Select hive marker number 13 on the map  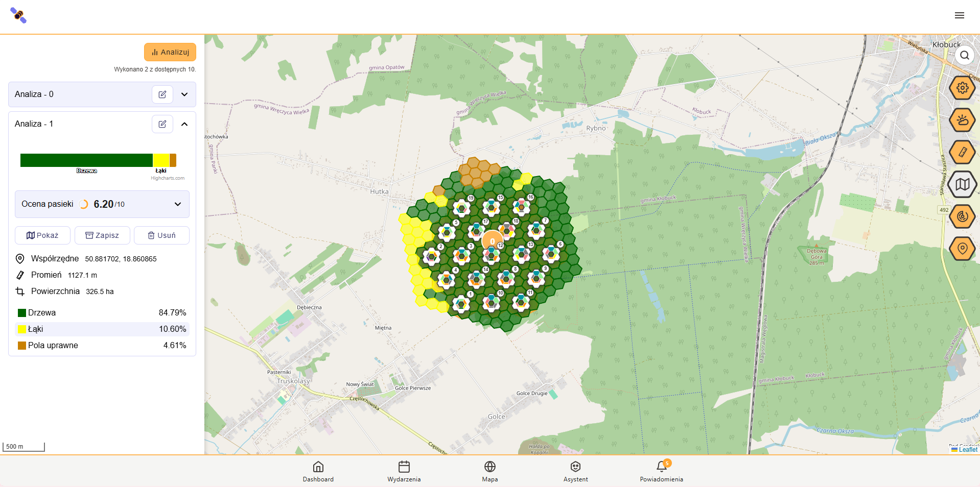[522, 254]
